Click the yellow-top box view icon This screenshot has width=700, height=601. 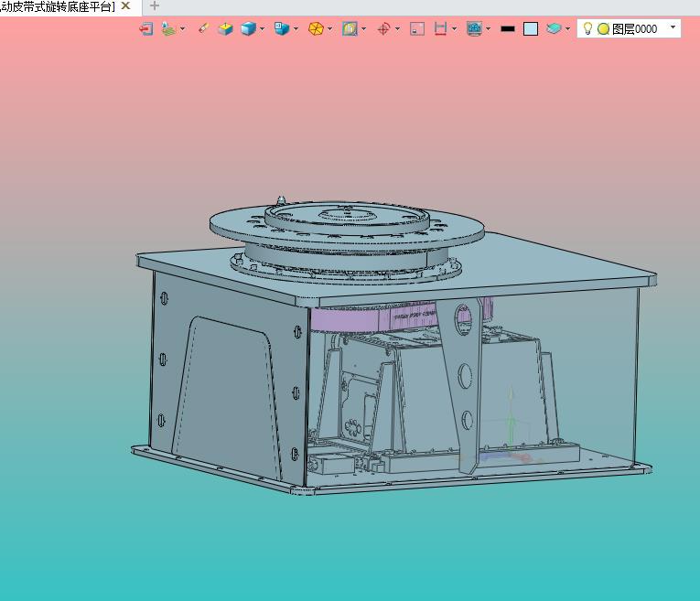(x=225, y=29)
